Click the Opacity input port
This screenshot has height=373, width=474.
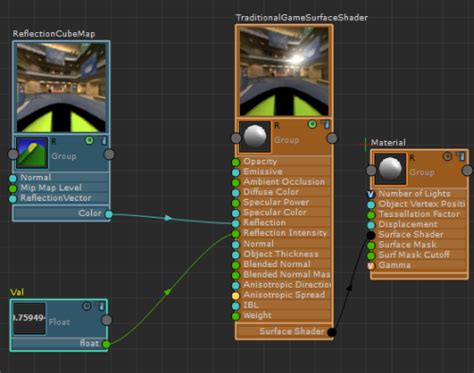click(x=236, y=162)
